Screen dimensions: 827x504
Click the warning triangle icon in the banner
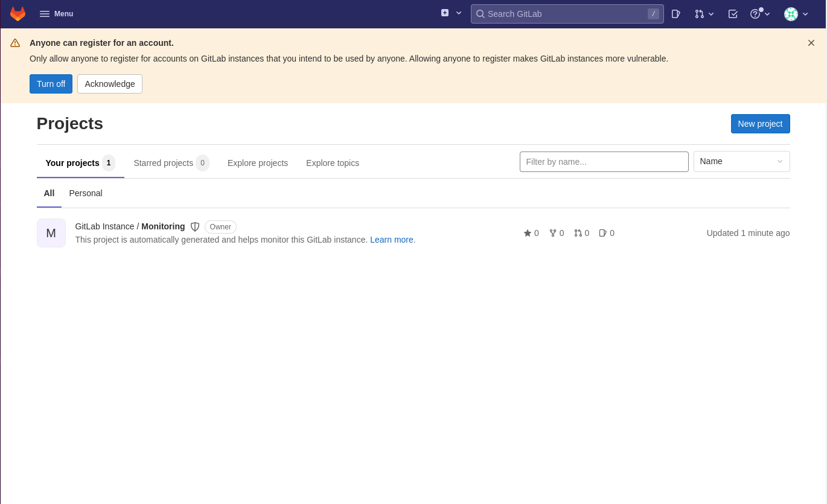(x=15, y=43)
